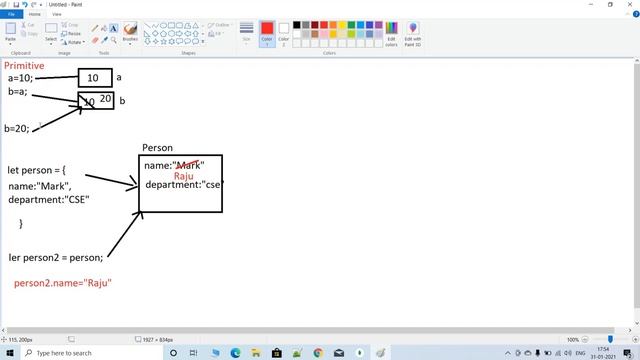Click the taskbar search box
The width and height of the screenshot is (640, 360).
coord(92,353)
